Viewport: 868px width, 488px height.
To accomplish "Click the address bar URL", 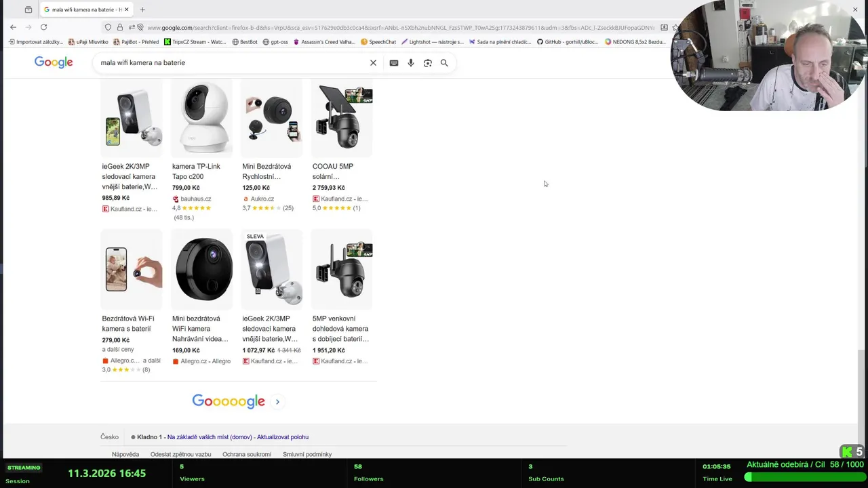I will (400, 28).
